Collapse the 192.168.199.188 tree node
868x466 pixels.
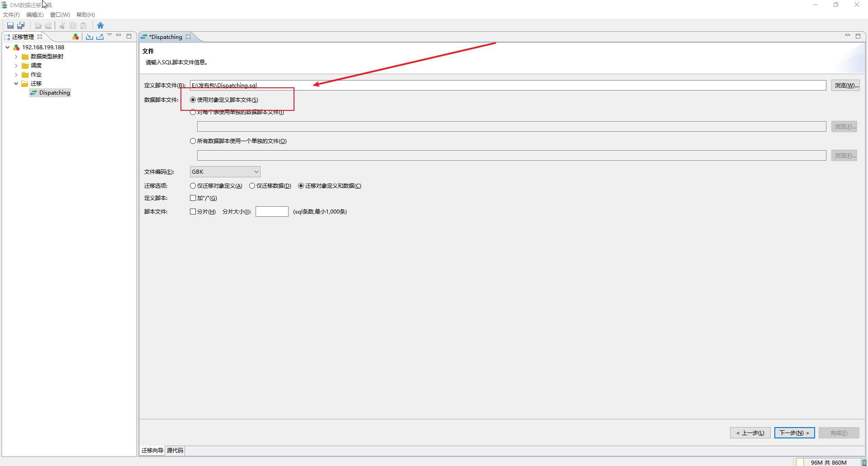point(8,47)
